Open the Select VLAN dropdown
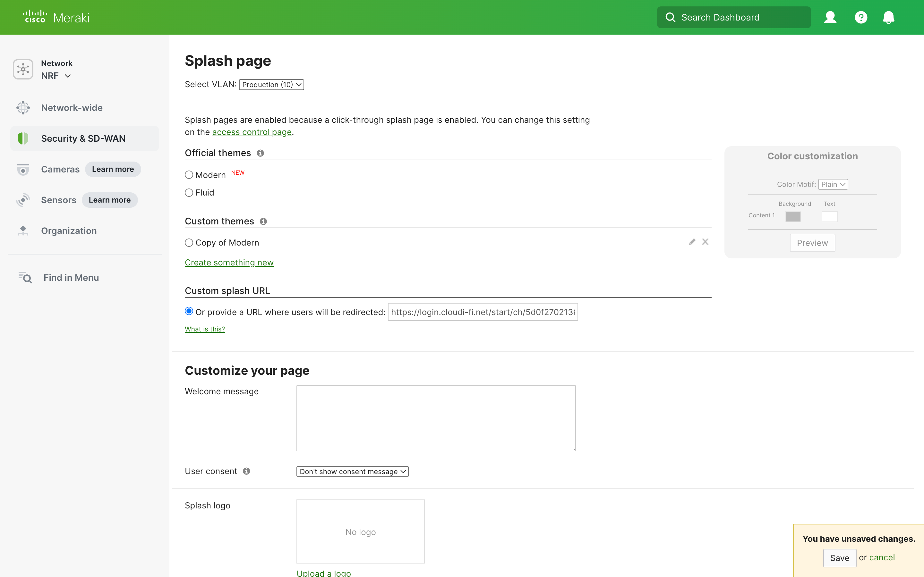This screenshot has width=924, height=577. pos(271,84)
